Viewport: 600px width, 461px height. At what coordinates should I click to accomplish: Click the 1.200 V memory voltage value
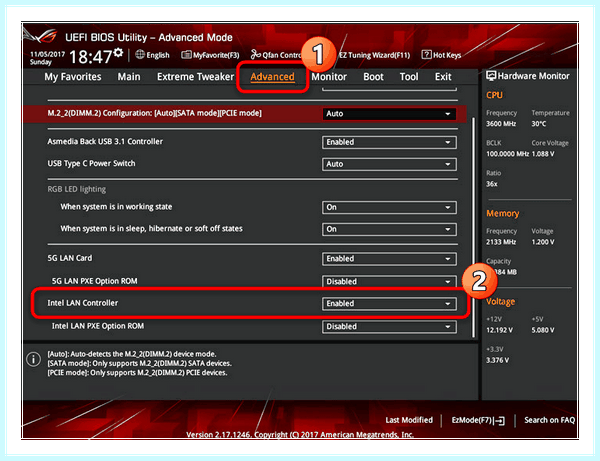pyautogui.click(x=543, y=242)
